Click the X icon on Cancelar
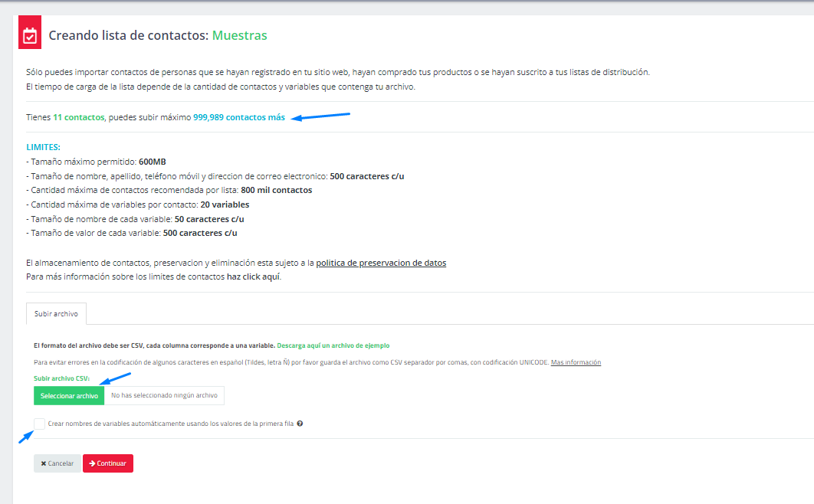 (44, 464)
